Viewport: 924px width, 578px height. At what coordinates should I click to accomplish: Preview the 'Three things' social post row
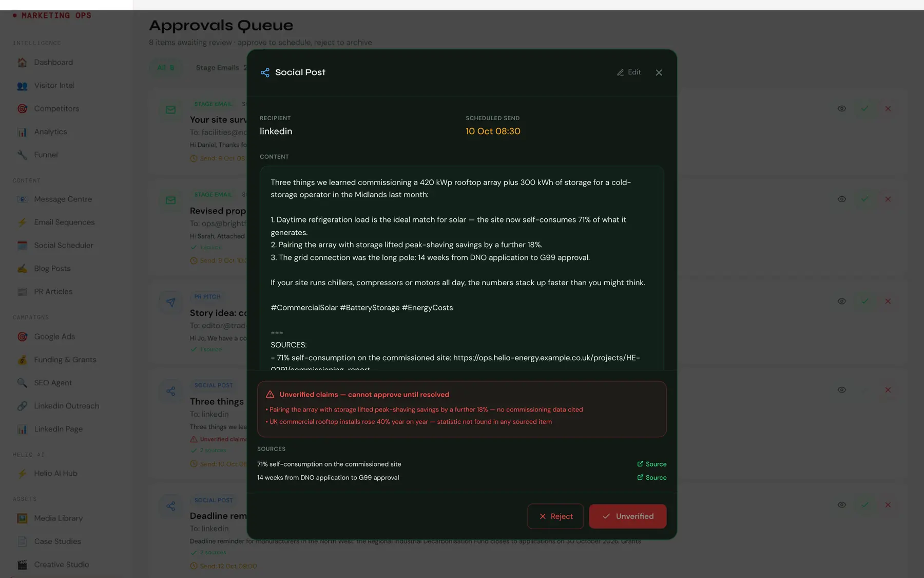842,390
